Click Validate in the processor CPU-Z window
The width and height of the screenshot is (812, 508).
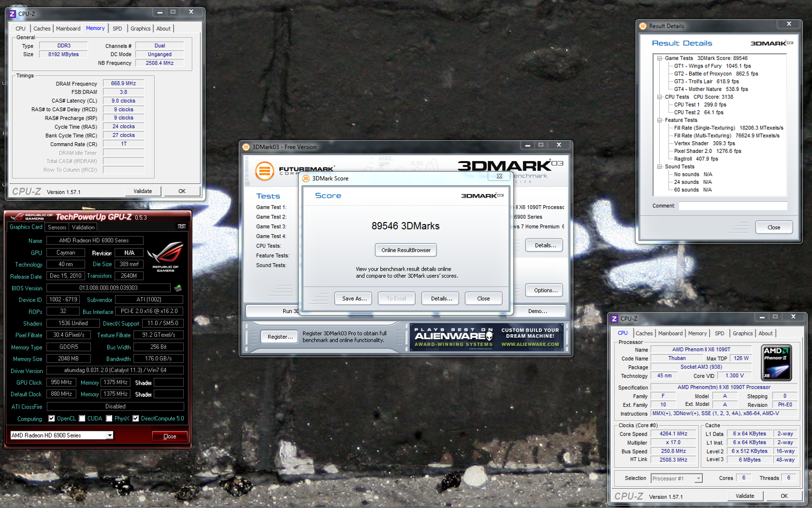[745, 496]
